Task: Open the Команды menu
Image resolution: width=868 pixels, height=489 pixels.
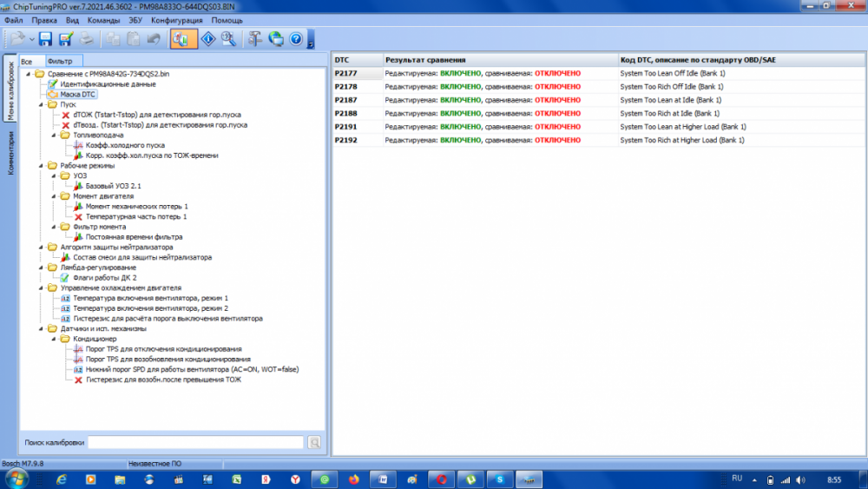Action: click(x=103, y=20)
